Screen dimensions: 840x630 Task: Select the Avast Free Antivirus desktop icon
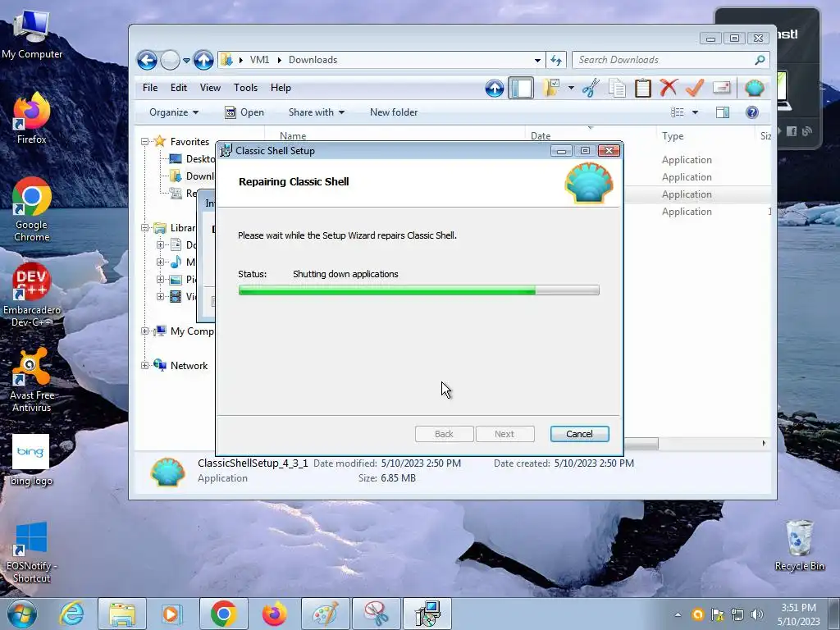(31, 380)
